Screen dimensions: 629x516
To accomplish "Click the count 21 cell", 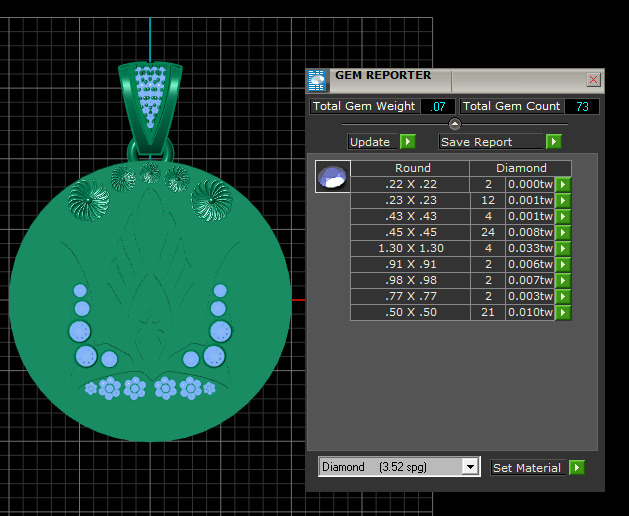I will (x=488, y=313).
